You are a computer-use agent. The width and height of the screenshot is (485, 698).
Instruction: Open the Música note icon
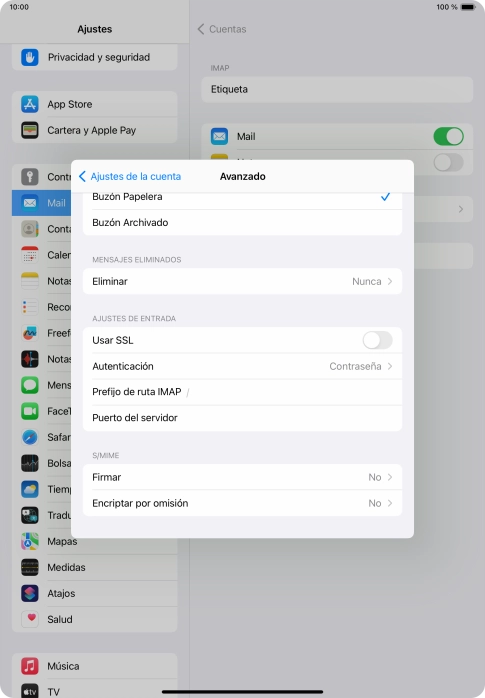tap(30, 666)
